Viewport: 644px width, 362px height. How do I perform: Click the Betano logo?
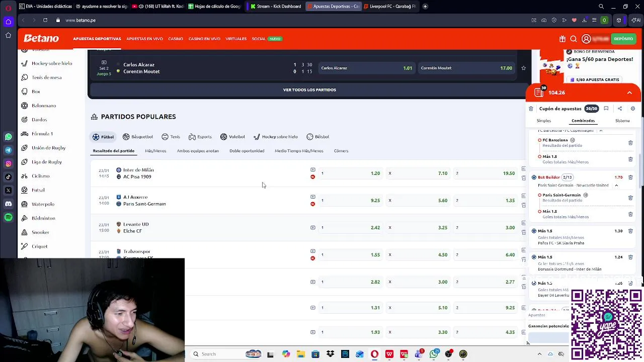point(41,39)
